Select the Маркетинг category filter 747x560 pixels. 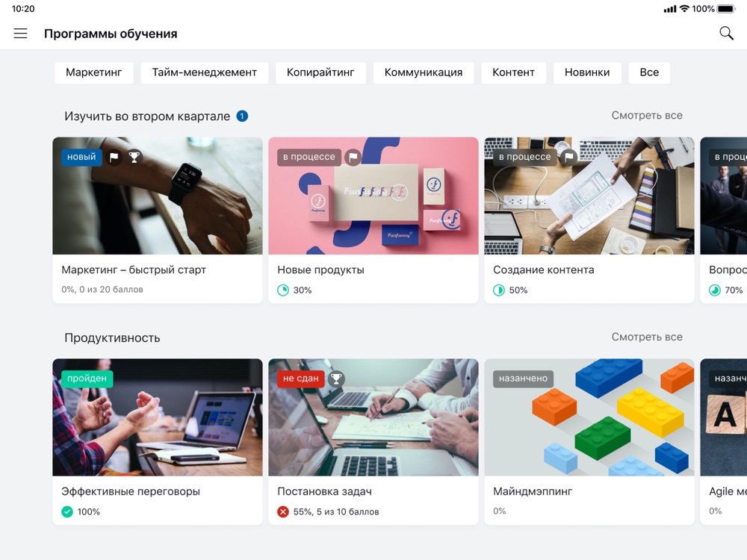94,72
